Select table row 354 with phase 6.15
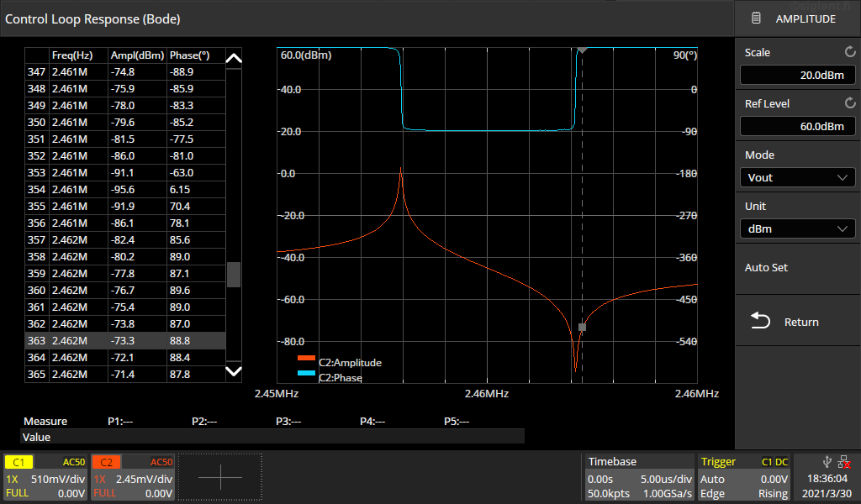The width and height of the screenshot is (861, 504). coord(125,189)
